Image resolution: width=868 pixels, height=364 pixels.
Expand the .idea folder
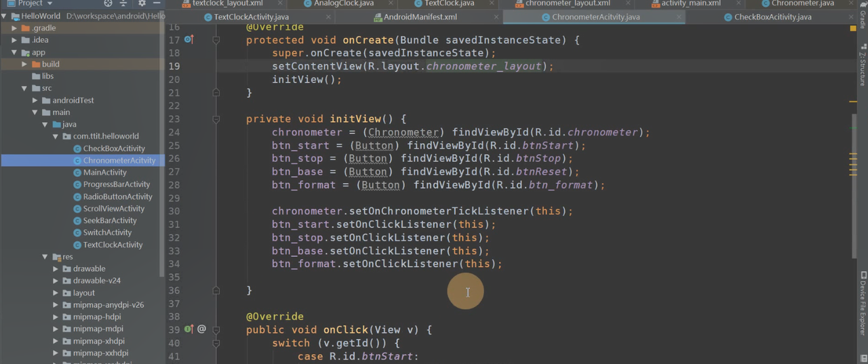[x=15, y=40]
